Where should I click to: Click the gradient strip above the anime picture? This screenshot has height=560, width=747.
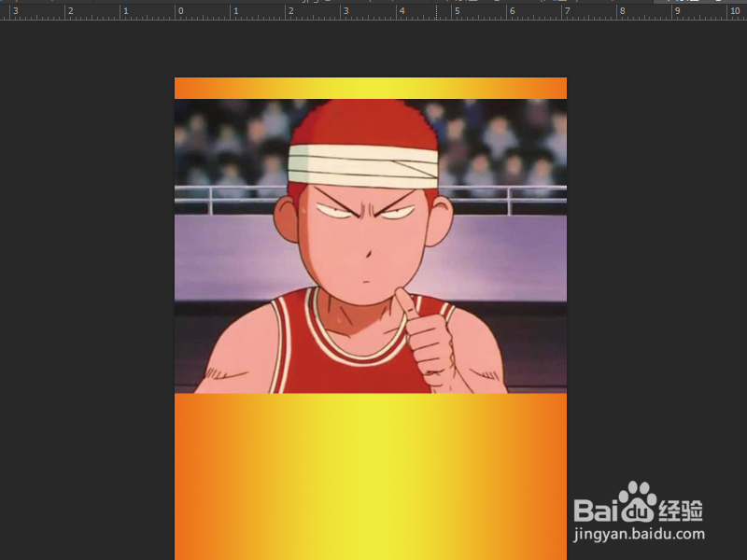coord(371,88)
